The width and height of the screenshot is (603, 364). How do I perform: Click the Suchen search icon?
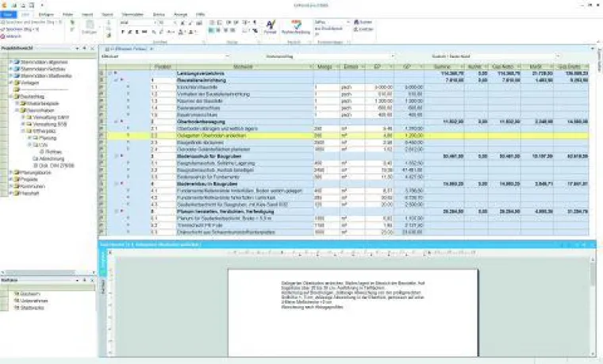click(357, 23)
